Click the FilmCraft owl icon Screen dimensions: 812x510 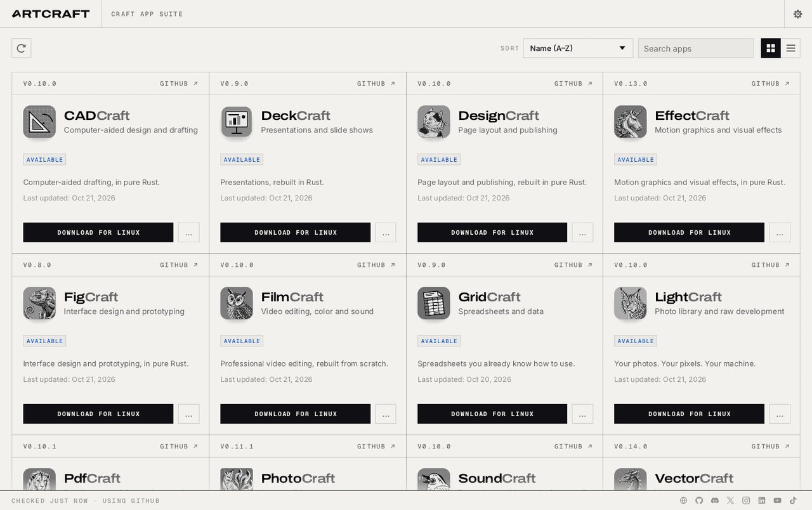click(x=237, y=303)
